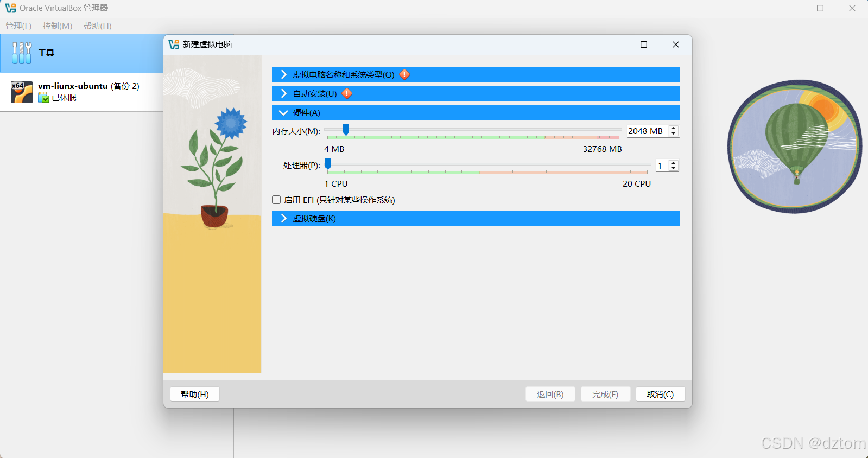Open the 帮助(H) menu in menu bar
Screen dimensions: 868x458
[x=98, y=26]
